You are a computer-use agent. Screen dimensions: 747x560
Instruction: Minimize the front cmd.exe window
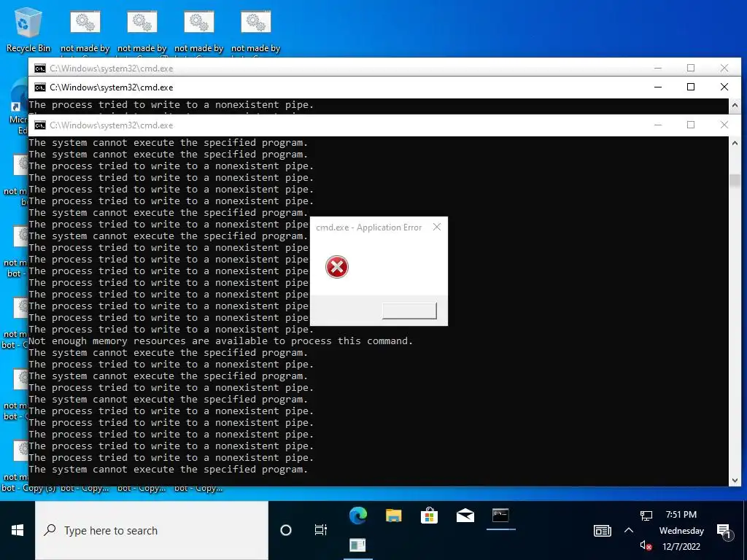coord(658,125)
